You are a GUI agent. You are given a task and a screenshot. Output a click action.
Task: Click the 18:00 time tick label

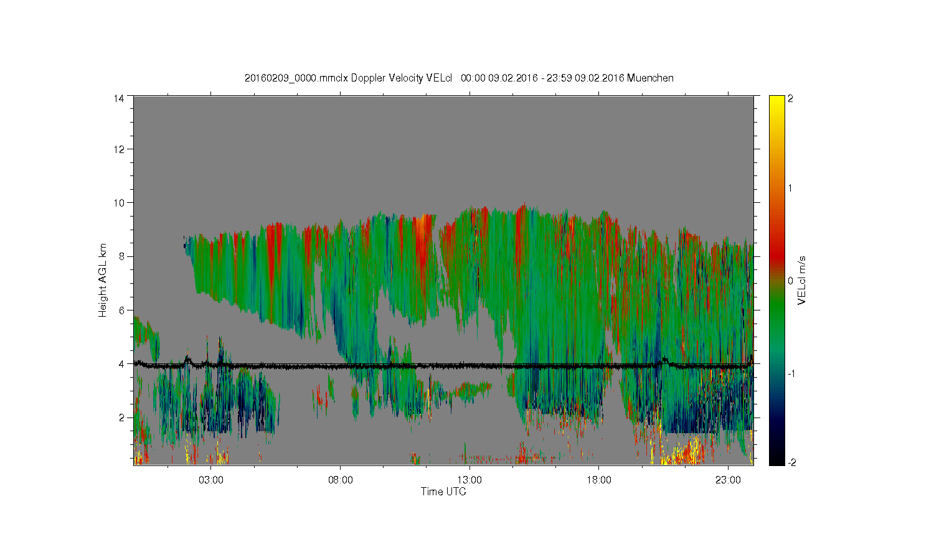[x=599, y=480]
